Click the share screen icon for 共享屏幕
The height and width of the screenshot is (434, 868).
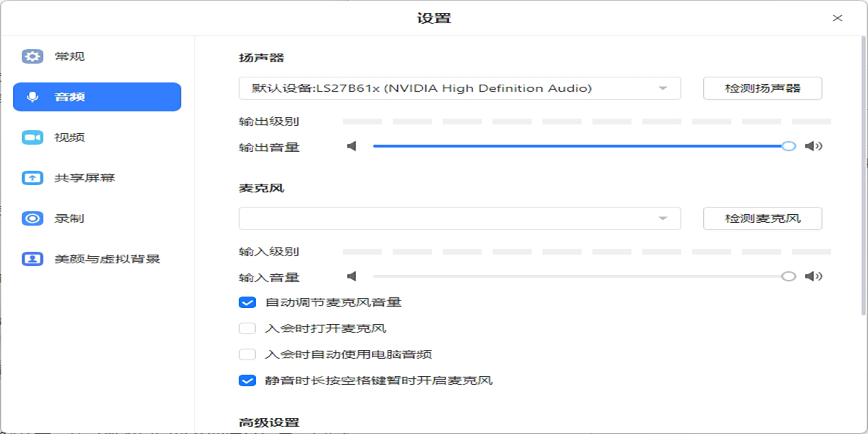click(x=33, y=178)
